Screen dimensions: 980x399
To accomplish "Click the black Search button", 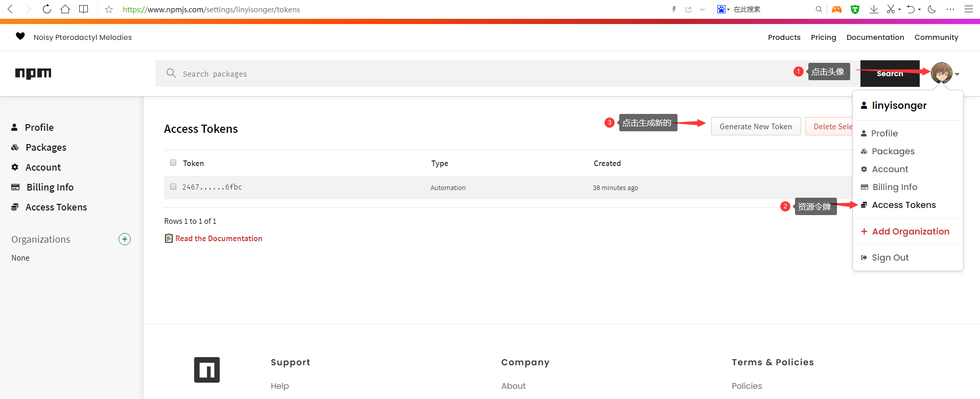I will click(x=890, y=74).
